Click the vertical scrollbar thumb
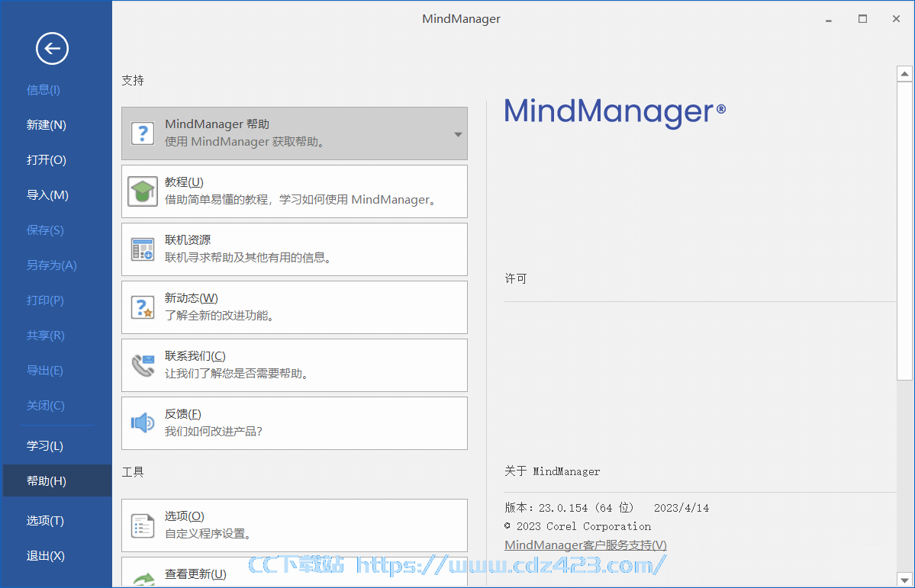Screen dimensions: 915x588 pyautogui.click(x=904, y=231)
